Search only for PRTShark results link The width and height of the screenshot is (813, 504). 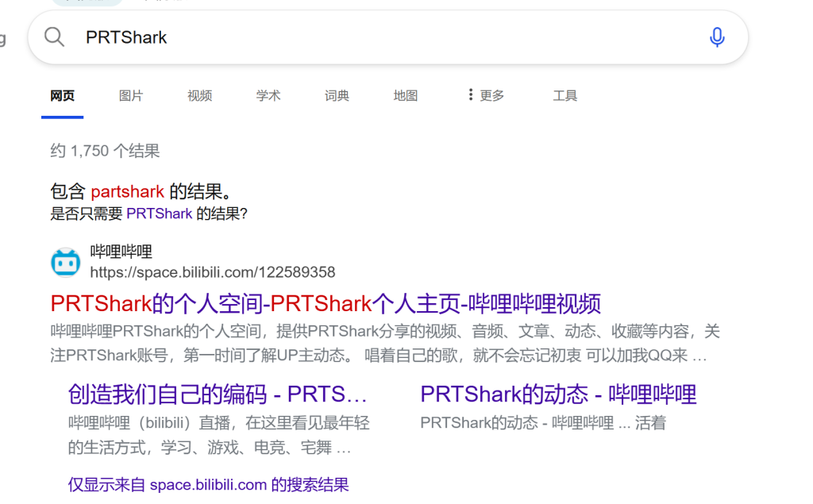[x=159, y=214]
